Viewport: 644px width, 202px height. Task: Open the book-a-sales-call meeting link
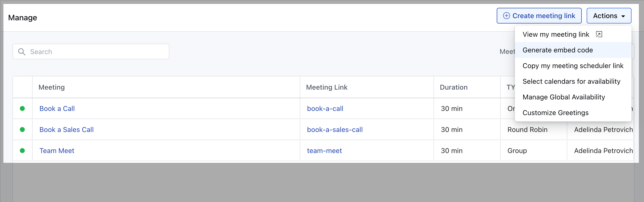tap(335, 130)
